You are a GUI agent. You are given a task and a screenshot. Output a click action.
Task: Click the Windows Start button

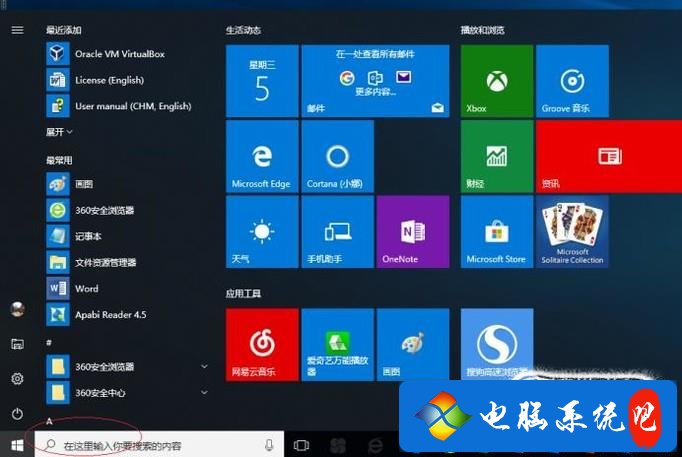[x=17, y=445]
